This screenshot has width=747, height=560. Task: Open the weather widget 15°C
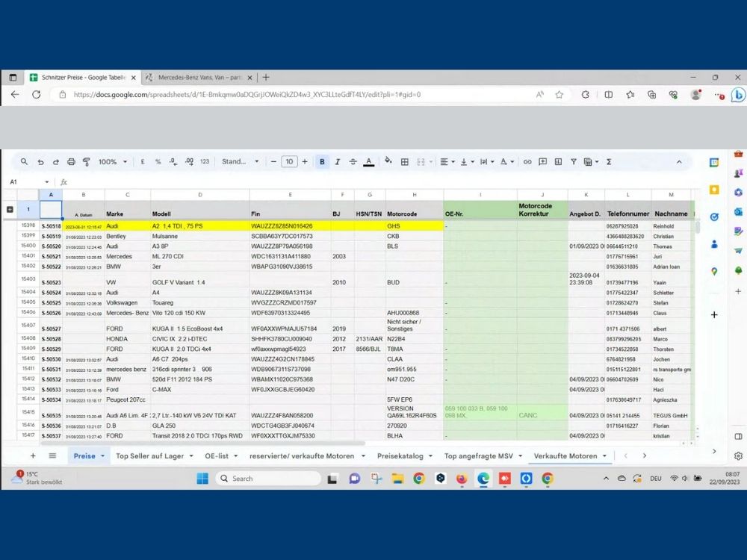coord(37,478)
